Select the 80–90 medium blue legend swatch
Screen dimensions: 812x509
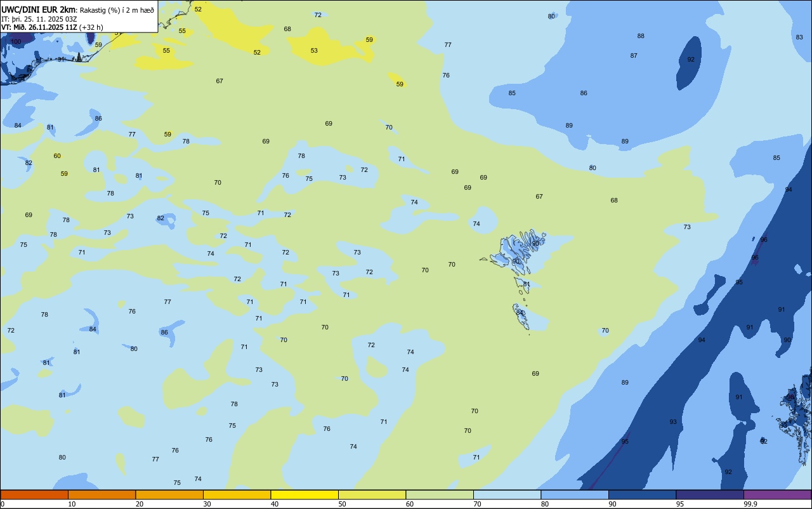tap(575, 494)
